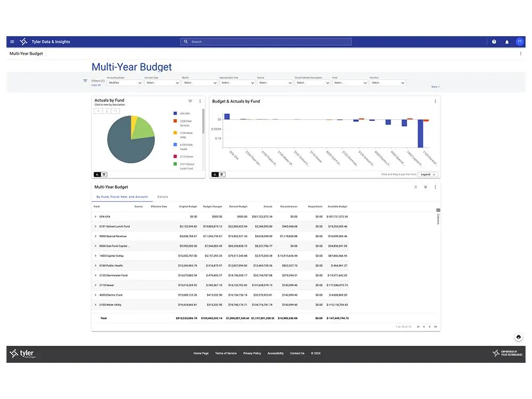Select the drill-up arrow on the pie chart
Viewport: 532px width, 399px height.
(98, 111)
